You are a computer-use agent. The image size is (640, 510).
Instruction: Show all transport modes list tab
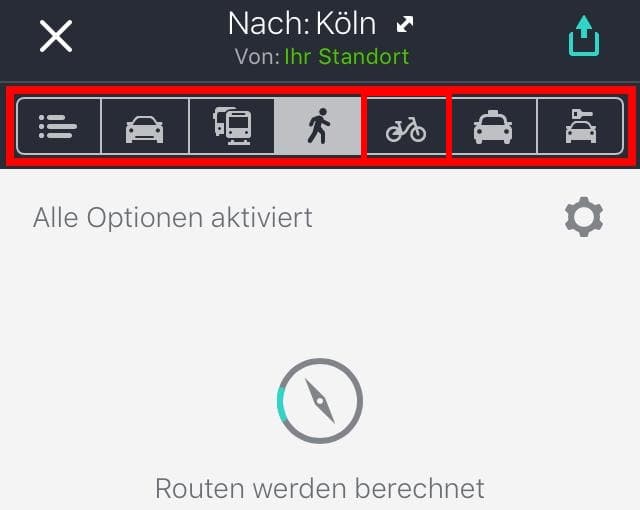click(58, 126)
